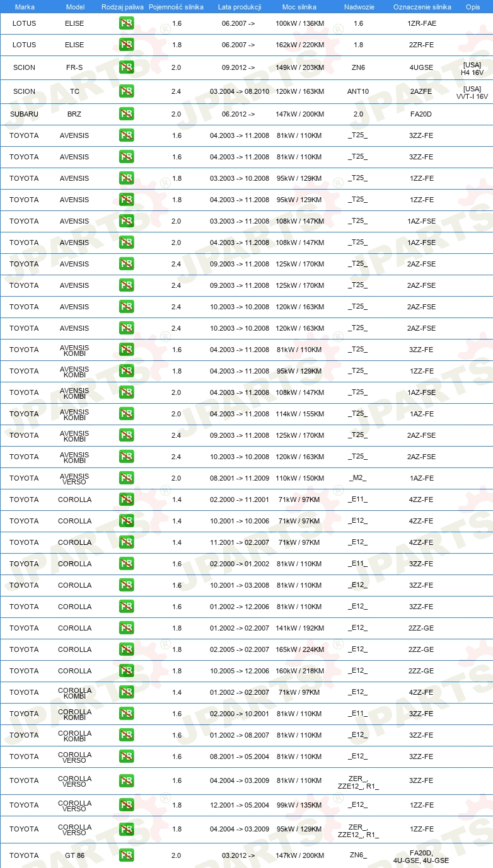
Task: Click the fuel type icon for Toyota GT 86
Action: click(x=126, y=855)
